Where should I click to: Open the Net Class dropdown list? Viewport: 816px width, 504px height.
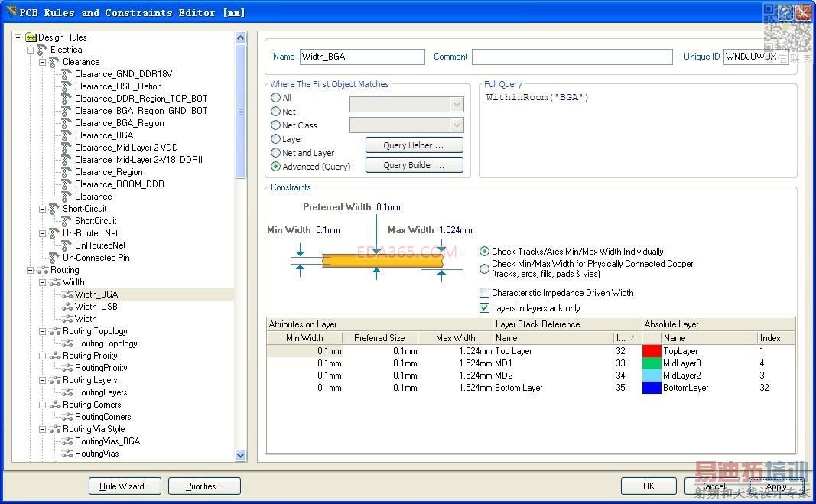point(457,125)
